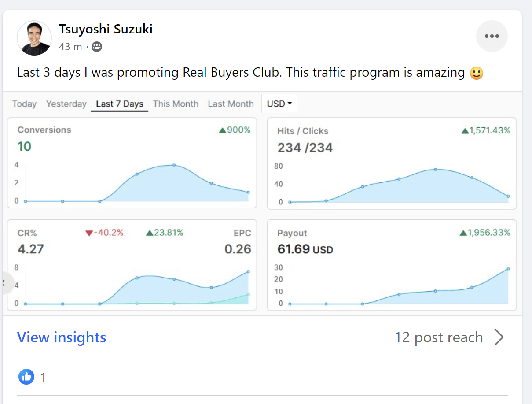Click the green 900% conversions increase indicator
The image size is (532, 404).
235,130
